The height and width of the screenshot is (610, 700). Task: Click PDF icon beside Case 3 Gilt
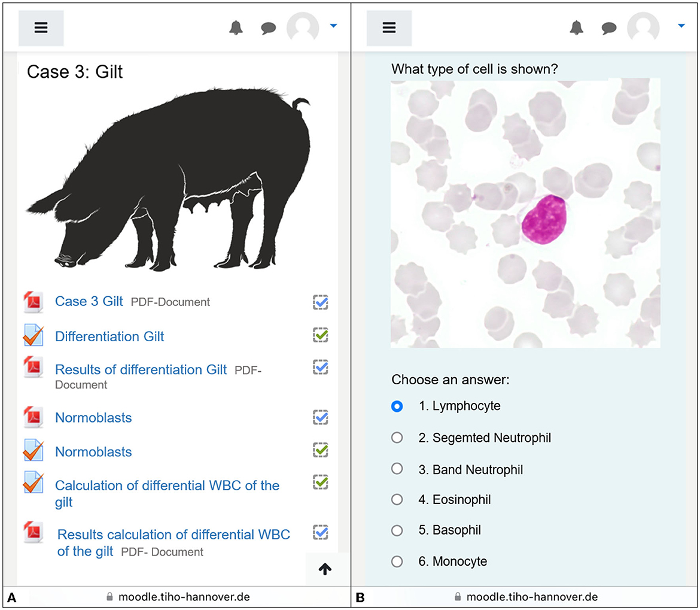click(34, 302)
